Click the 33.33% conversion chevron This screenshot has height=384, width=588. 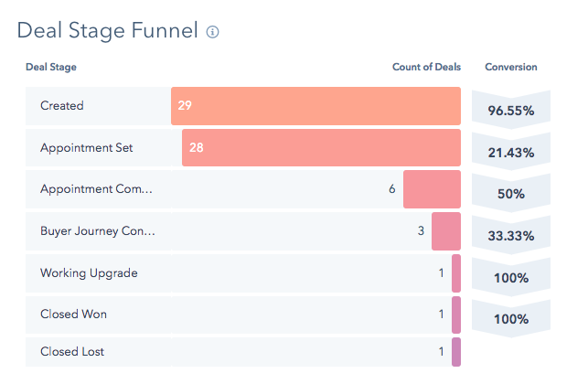[510, 236]
